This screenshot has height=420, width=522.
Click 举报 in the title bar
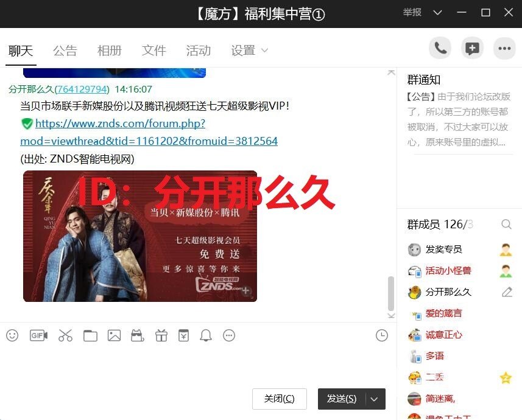pyautogui.click(x=412, y=13)
